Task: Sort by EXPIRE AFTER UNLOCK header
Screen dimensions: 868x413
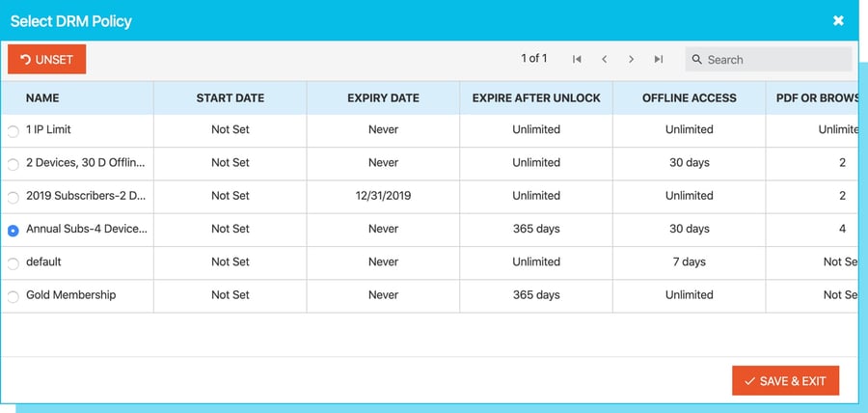Action: click(x=536, y=98)
